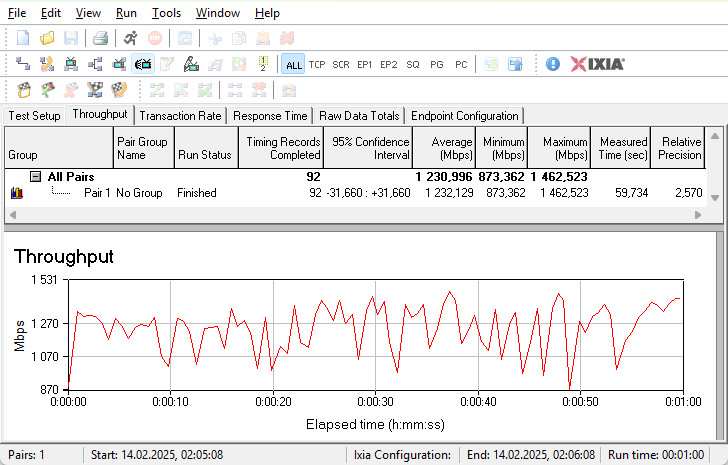The image size is (728, 465).
Task: Click the 1-2 numbering icon
Action: 263,64
